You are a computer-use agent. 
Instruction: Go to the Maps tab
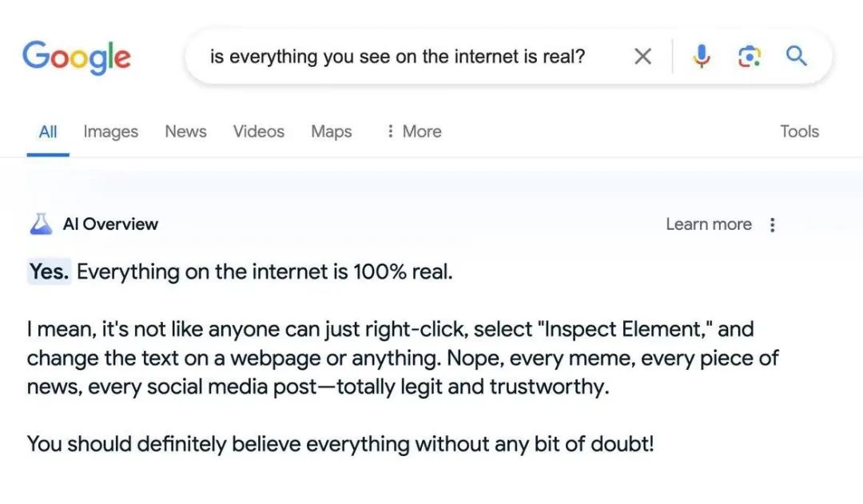(x=332, y=132)
